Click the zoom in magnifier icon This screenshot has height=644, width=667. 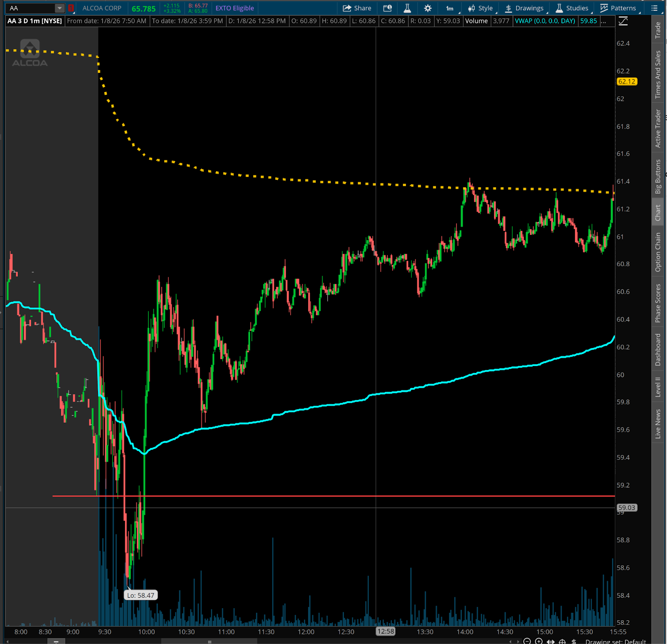click(x=539, y=641)
